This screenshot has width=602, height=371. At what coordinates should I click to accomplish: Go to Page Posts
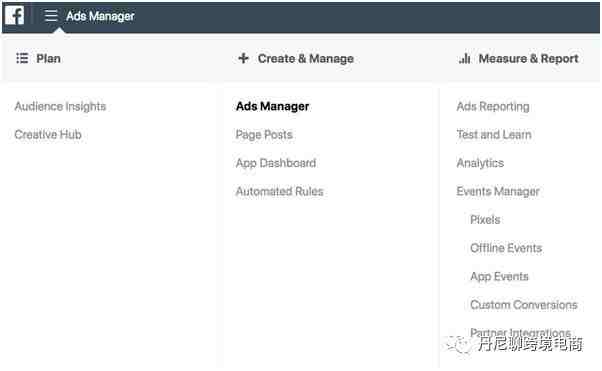[x=264, y=135]
